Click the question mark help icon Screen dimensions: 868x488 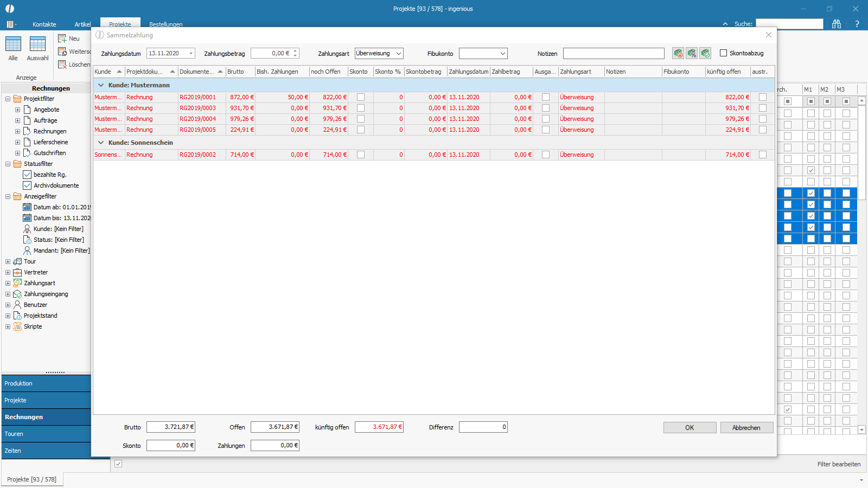click(857, 24)
